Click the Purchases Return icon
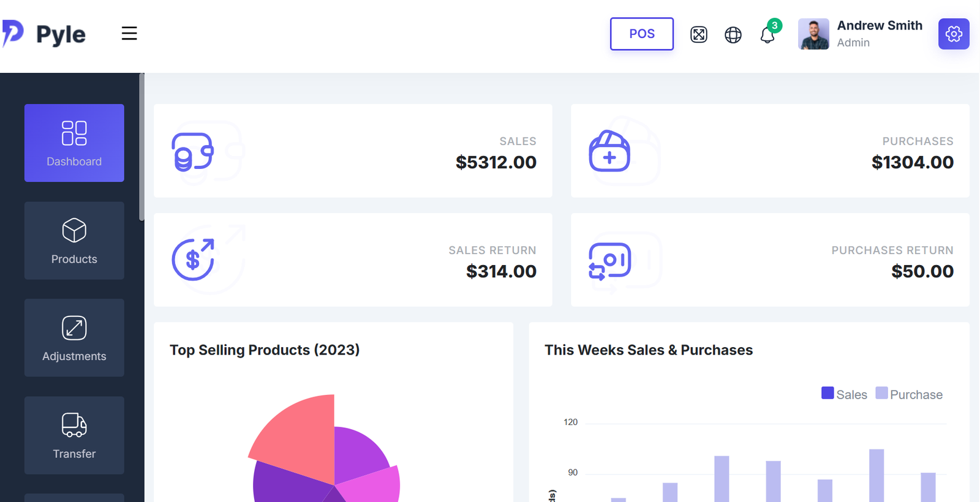 click(609, 261)
